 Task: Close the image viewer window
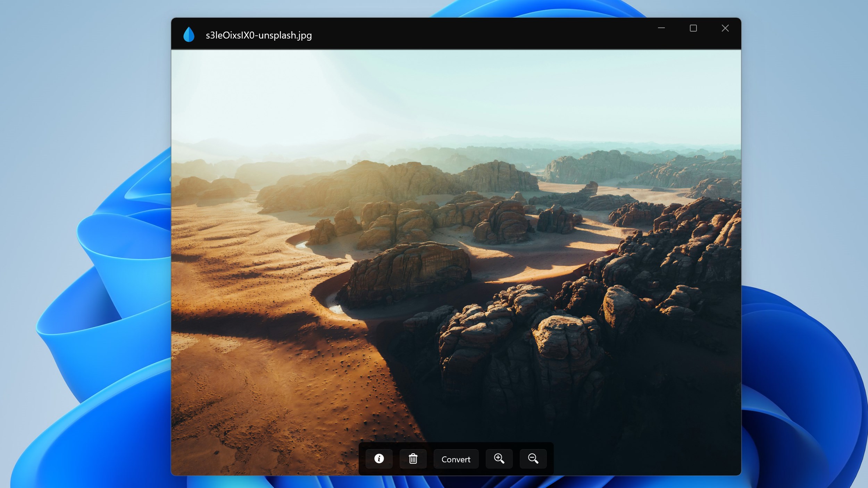click(x=725, y=28)
